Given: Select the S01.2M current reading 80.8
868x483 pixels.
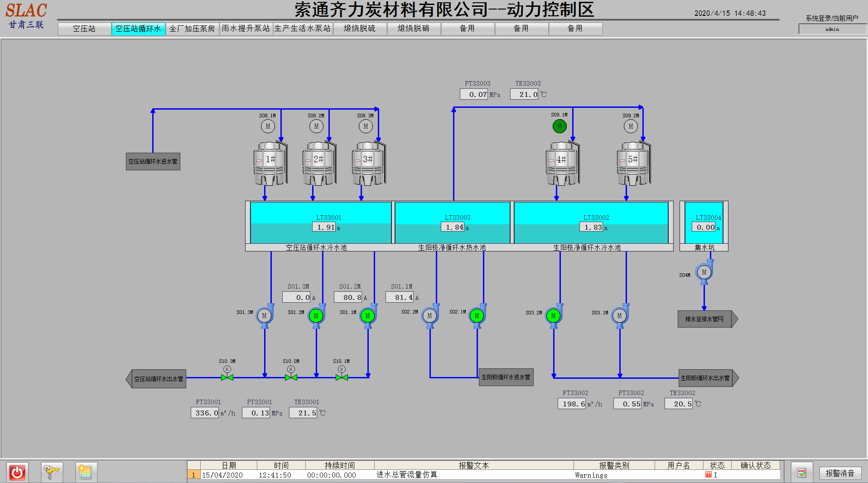Looking at the screenshot, I should pyautogui.click(x=348, y=297).
